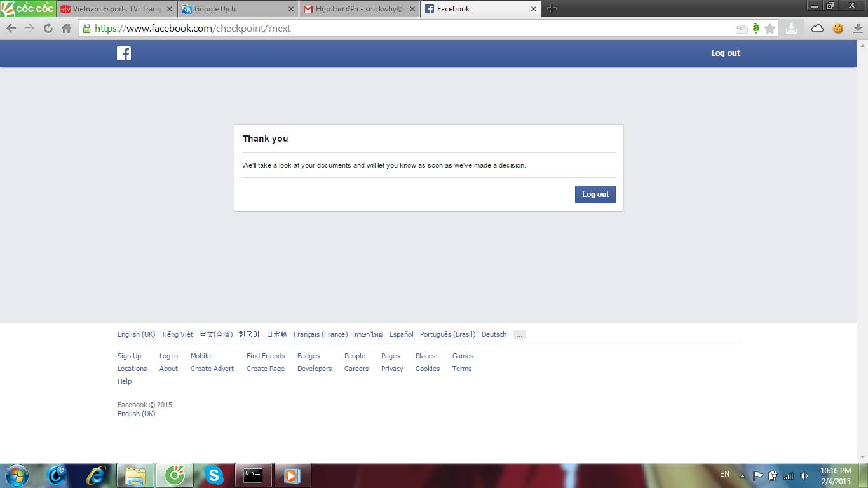Click Log out in the blue header

point(726,53)
